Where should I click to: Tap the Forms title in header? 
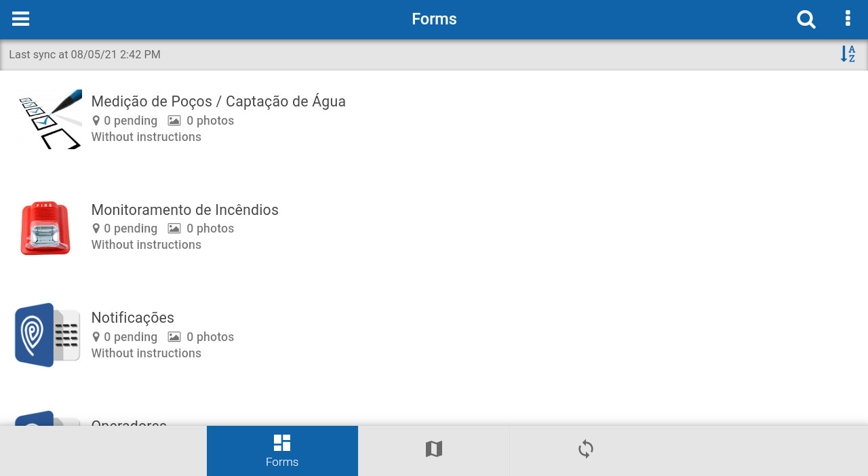tap(434, 19)
